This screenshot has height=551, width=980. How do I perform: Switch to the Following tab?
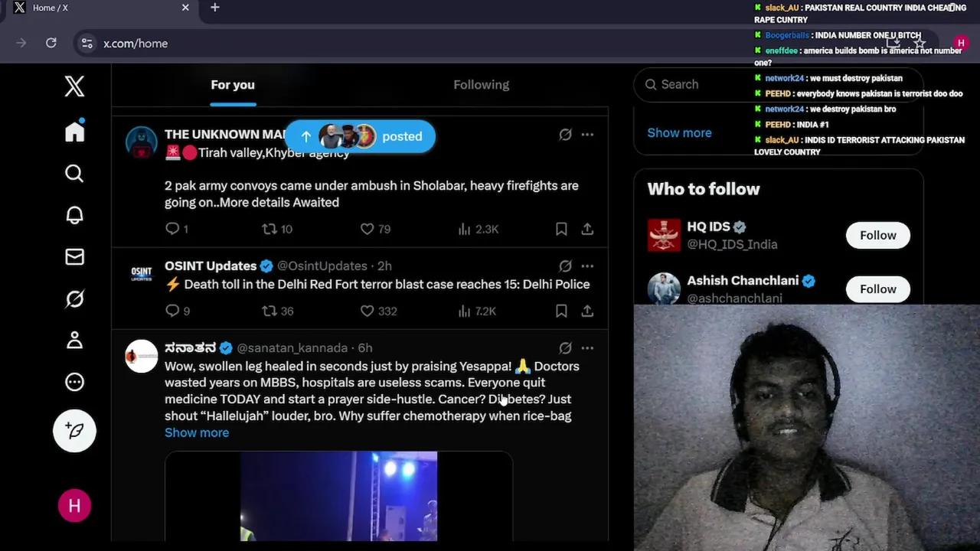tap(481, 85)
